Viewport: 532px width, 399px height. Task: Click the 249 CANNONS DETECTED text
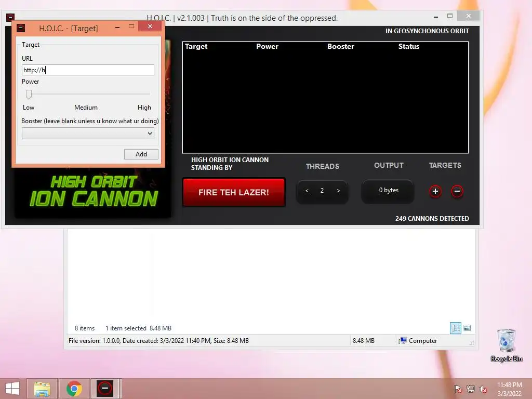click(x=432, y=219)
